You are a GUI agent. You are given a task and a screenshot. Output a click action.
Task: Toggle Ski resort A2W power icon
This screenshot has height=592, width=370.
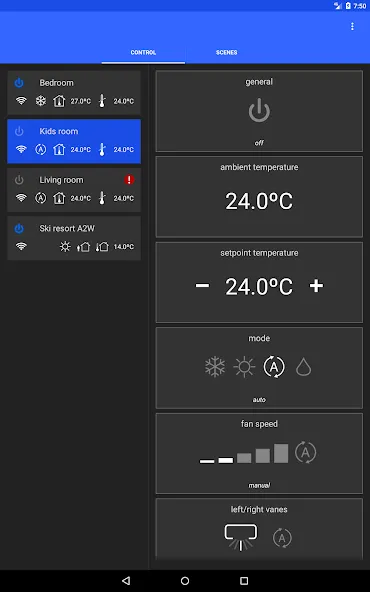point(19,228)
